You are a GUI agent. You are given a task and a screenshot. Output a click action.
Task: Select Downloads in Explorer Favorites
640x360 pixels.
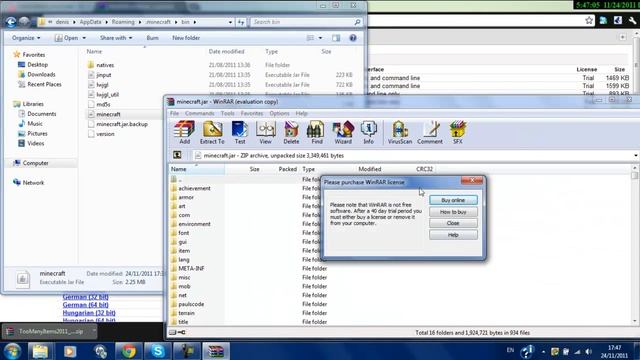(x=41, y=74)
